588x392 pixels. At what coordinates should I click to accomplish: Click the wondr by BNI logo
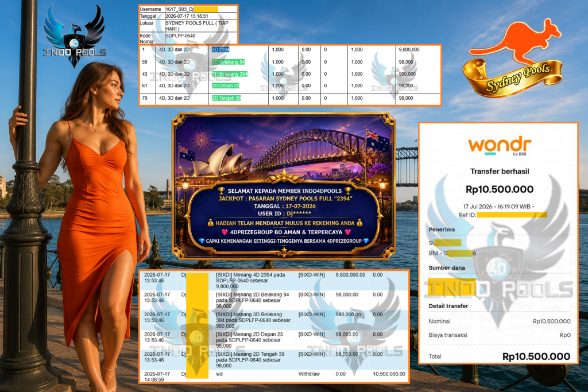pyautogui.click(x=500, y=146)
